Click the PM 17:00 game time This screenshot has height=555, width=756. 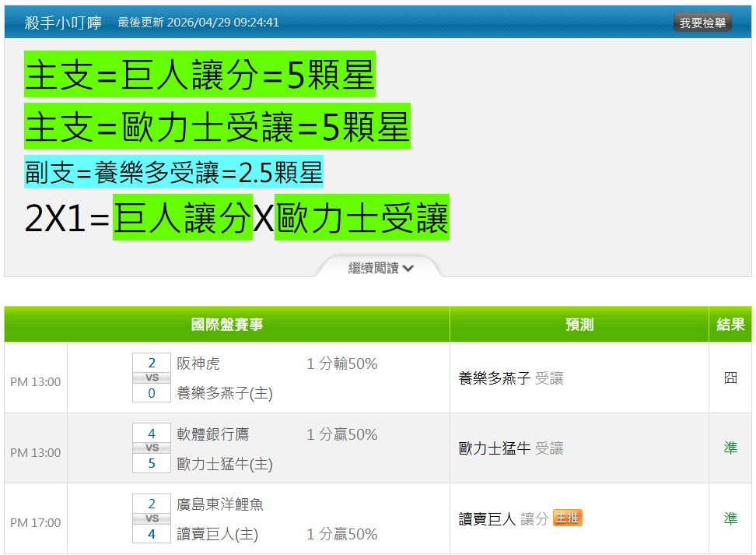[36, 522]
